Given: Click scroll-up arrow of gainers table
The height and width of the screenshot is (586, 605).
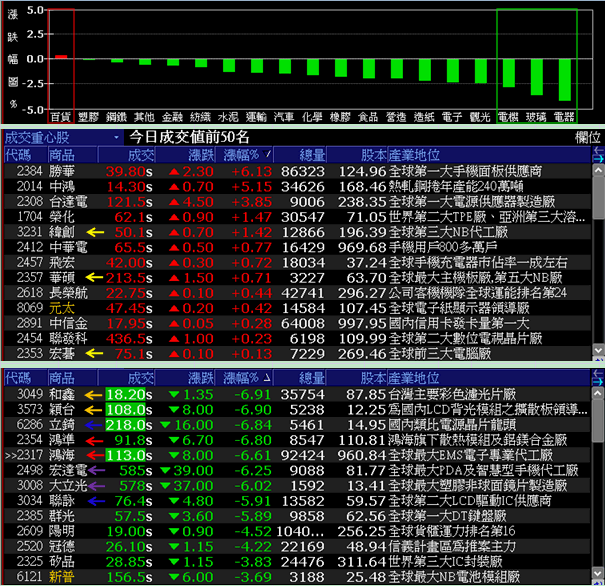Looking at the screenshot, I should point(598,170).
